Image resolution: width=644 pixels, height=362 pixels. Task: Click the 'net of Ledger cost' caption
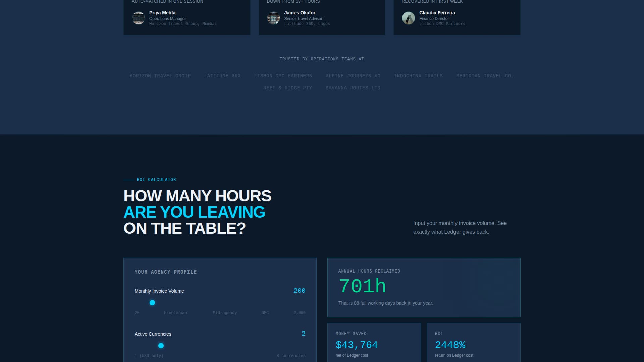(352, 355)
